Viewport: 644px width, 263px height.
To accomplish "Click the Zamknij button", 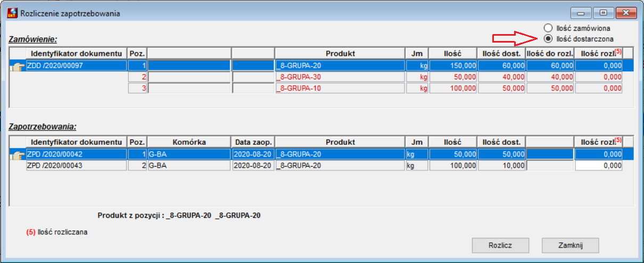I will point(571,245).
